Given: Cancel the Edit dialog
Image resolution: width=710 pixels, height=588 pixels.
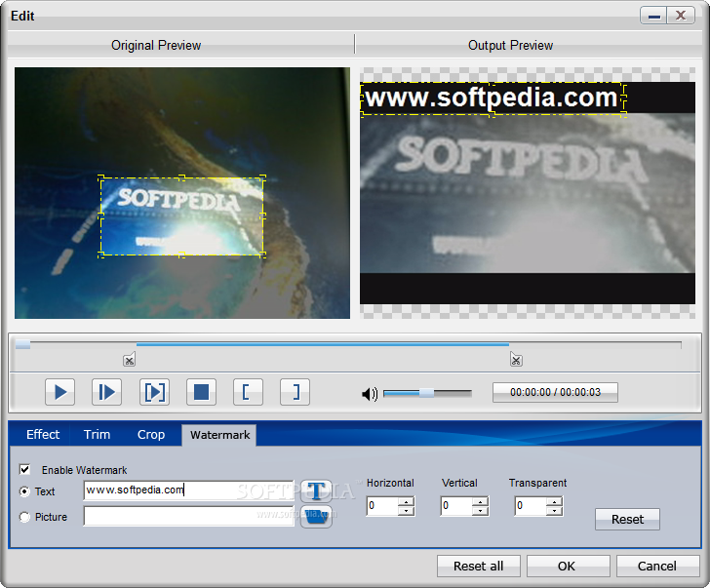Looking at the screenshot, I should [656, 567].
